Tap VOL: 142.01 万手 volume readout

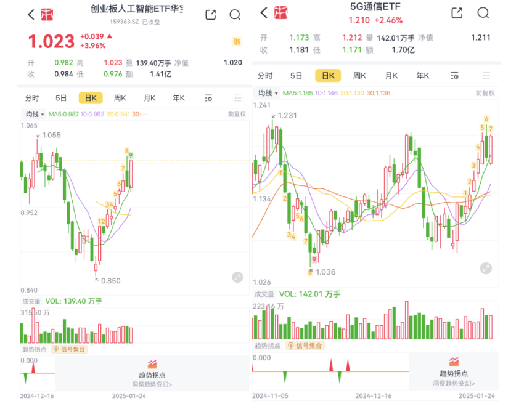click(309, 294)
